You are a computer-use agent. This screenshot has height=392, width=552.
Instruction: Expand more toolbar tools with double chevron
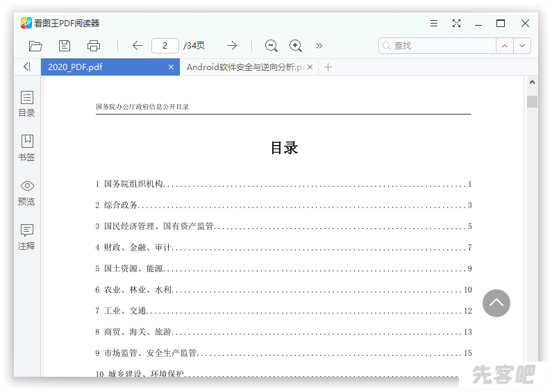pyautogui.click(x=319, y=46)
